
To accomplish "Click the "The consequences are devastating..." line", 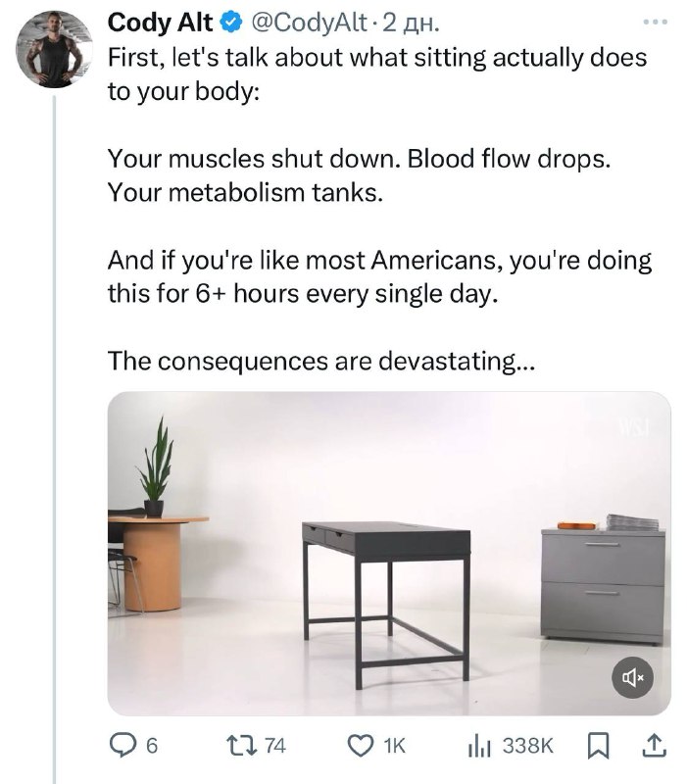I will pos(322,361).
